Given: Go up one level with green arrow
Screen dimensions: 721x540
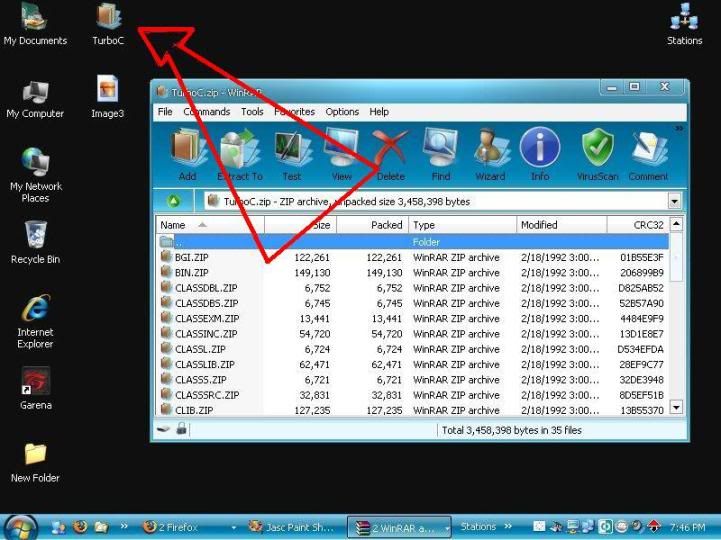Looking at the screenshot, I should coord(174,201).
